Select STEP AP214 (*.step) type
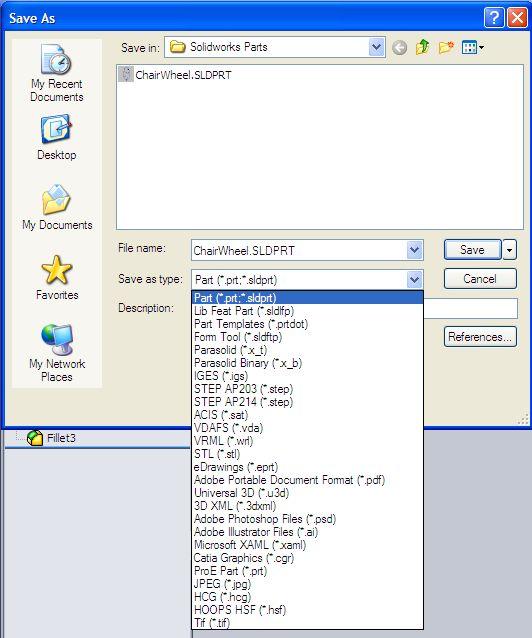This screenshot has height=638, width=532. click(307, 402)
